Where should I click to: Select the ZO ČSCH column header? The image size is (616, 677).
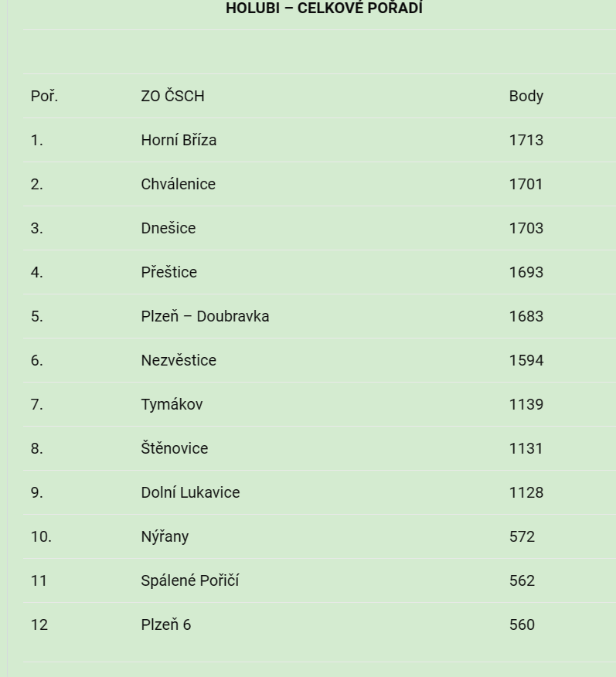click(172, 96)
